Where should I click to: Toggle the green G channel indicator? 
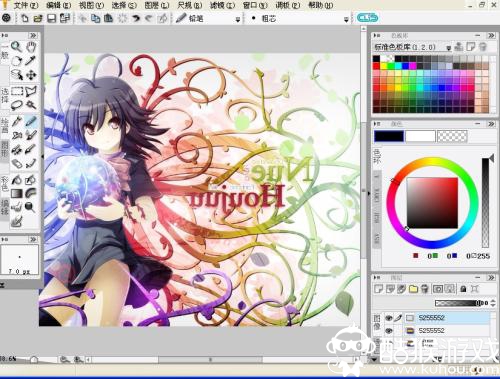point(435,256)
